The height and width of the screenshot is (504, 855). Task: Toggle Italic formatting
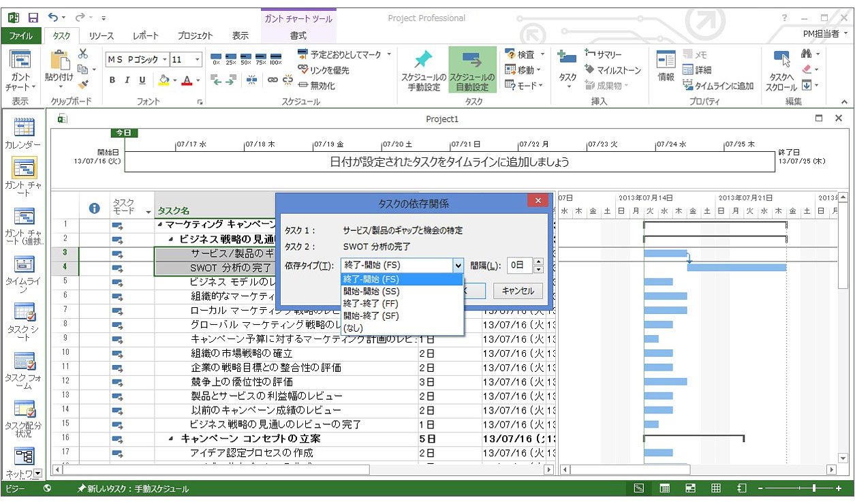[127, 80]
